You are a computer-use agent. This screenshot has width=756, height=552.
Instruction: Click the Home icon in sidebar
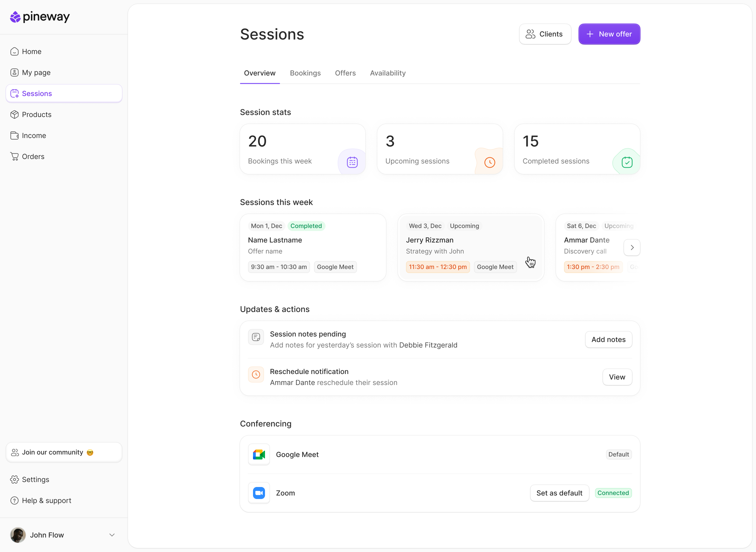click(x=14, y=51)
